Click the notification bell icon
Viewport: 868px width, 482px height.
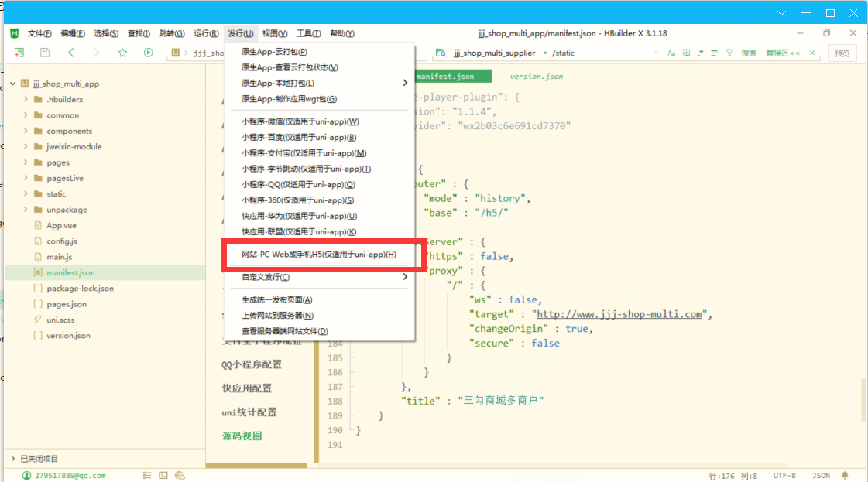[x=846, y=475]
